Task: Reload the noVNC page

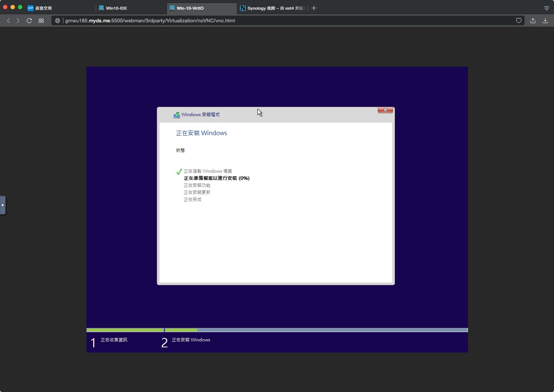Action: tap(29, 20)
